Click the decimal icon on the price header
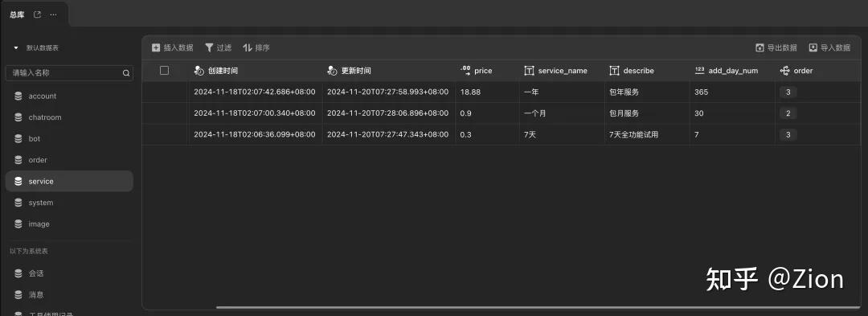868x316 pixels. (x=465, y=71)
